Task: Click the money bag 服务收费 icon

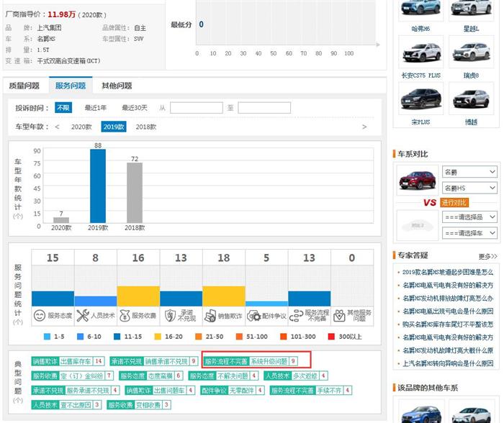Action: [125, 316]
